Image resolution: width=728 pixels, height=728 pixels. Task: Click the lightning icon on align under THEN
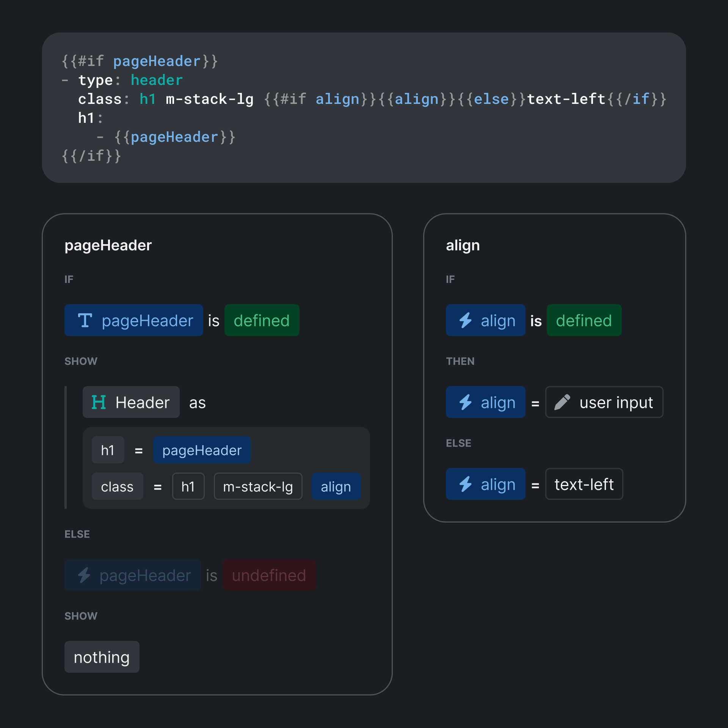pyautogui.click(x=466, y=402)
